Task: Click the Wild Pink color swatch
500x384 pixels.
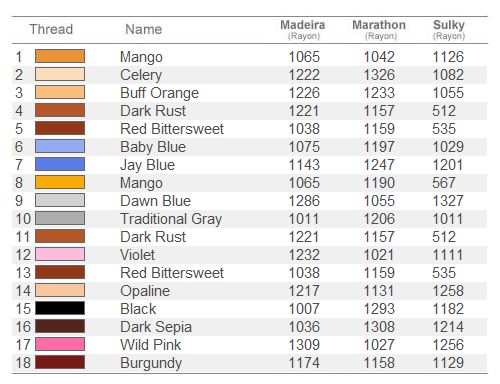Action: (60, 344)
